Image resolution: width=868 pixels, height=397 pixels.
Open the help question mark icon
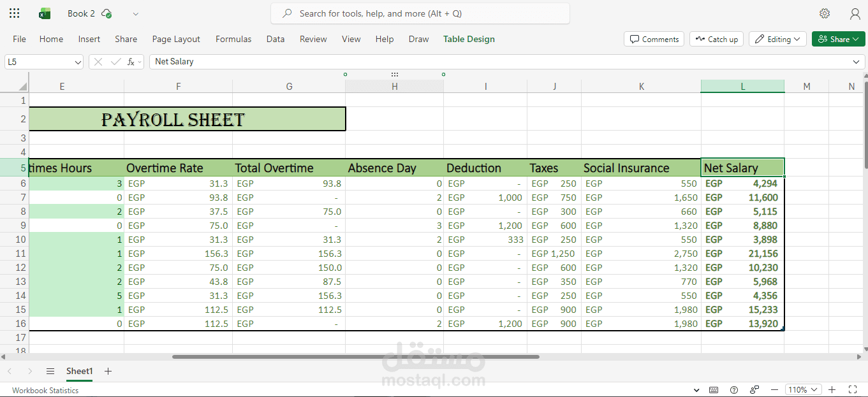734,389
